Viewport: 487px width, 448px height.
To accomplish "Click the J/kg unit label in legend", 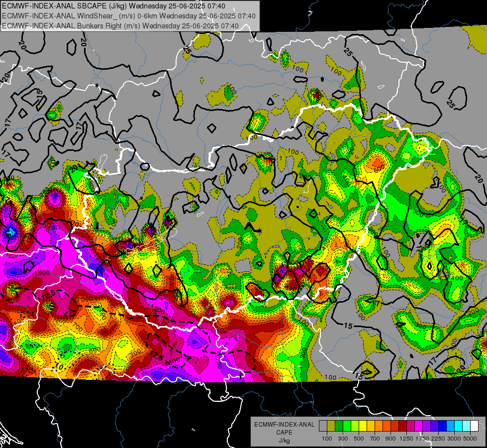I will [x=284, y=441].
